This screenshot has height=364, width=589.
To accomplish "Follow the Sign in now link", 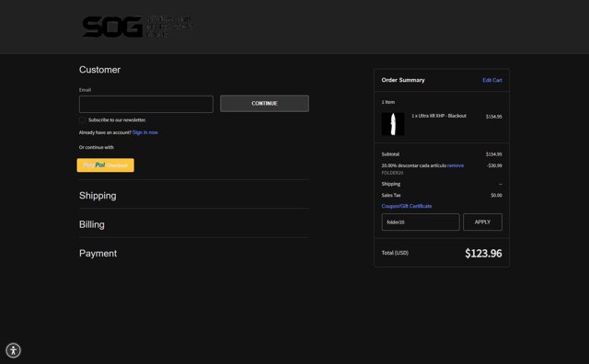I will pos(145,132).
